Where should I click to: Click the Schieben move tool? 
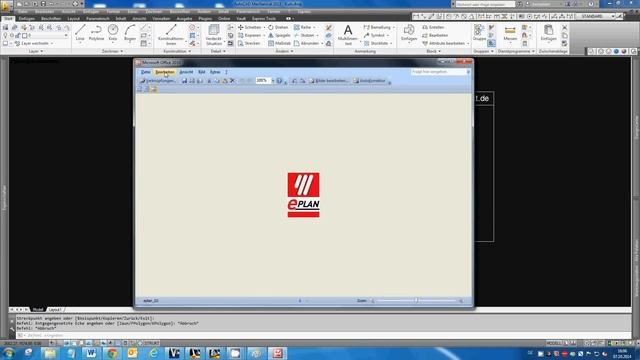[x=249, y=27]
